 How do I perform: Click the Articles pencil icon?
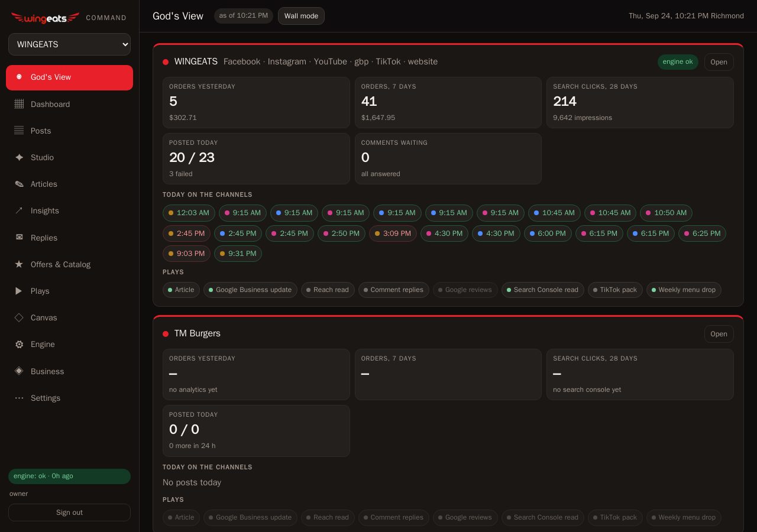[19, 184]
